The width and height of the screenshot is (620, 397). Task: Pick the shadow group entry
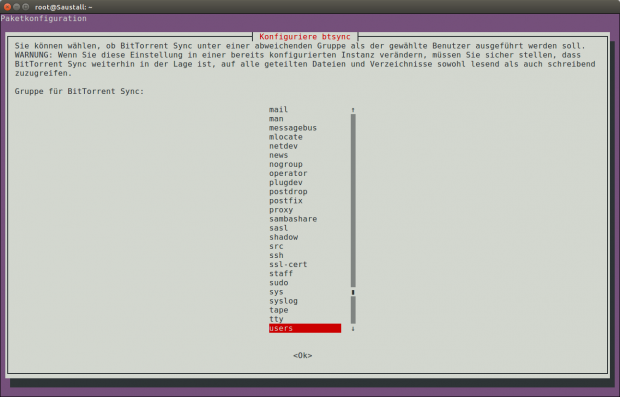[284, 237]
